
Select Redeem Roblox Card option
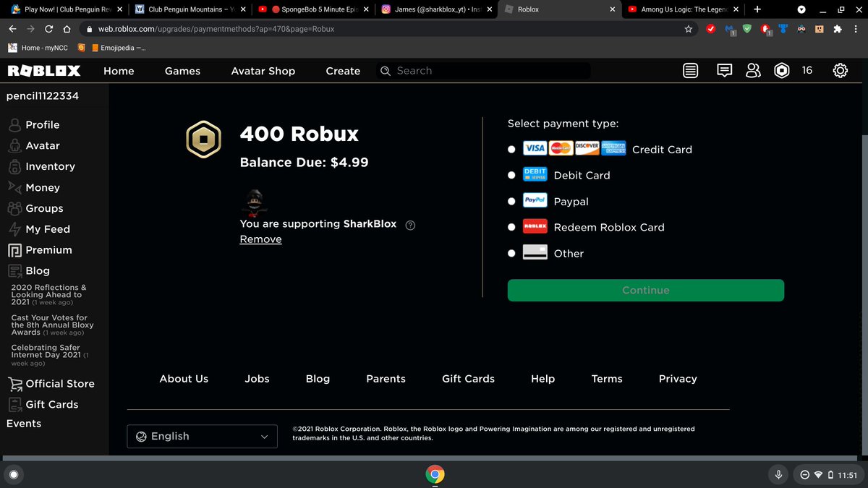pyautogui.click(x=511, y=227)
